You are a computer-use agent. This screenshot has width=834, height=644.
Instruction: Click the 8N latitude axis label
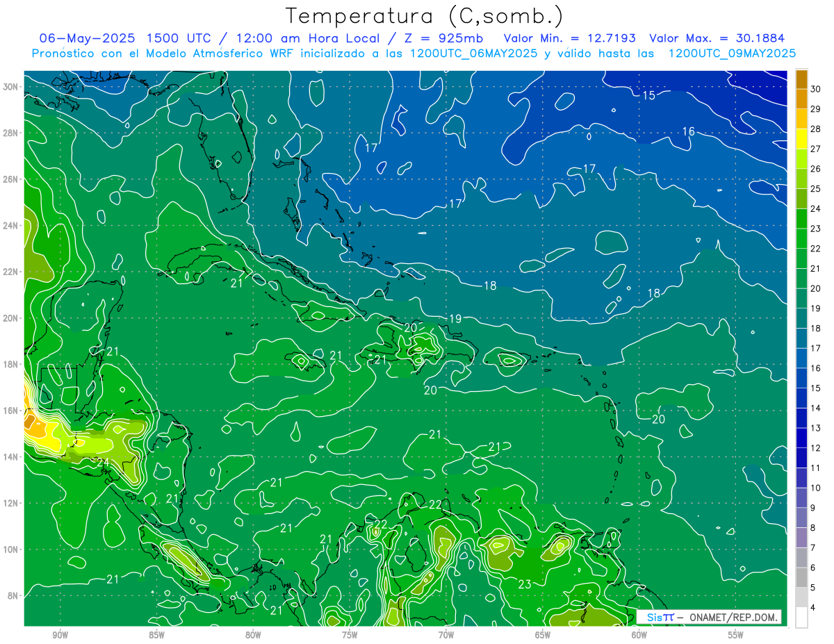(x=13, y=595)
